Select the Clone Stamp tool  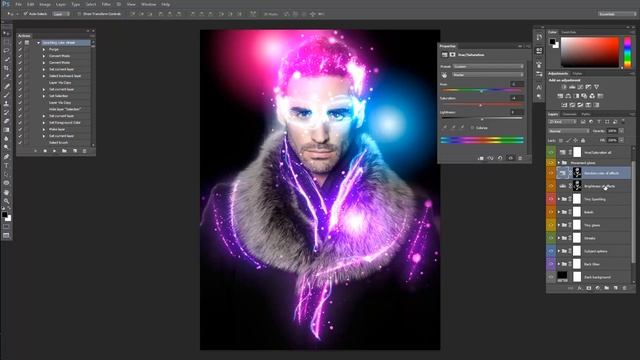tap(6, 104)
